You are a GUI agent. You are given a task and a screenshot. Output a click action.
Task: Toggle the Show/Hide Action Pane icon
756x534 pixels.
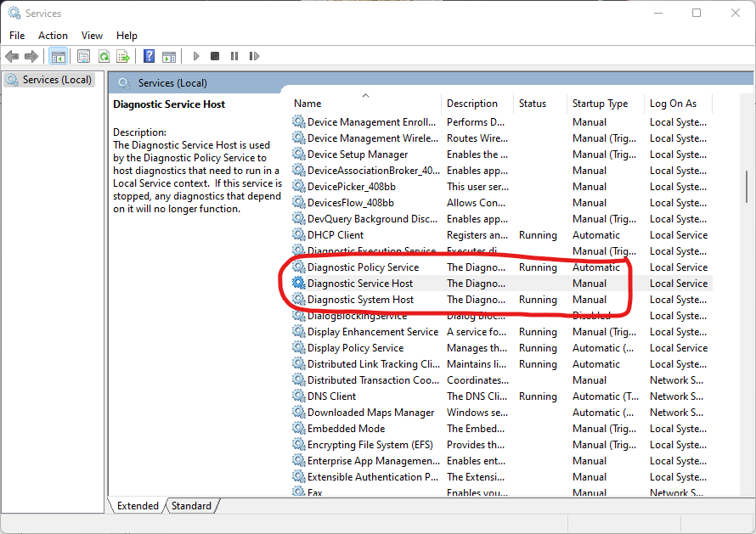(169, 56)
